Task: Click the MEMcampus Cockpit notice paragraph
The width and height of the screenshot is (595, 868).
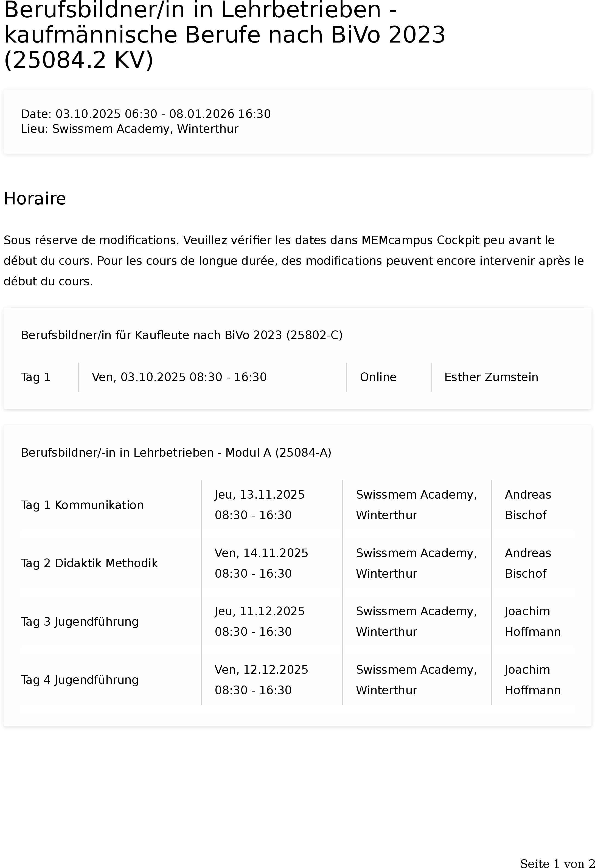Action: [294, 261]
